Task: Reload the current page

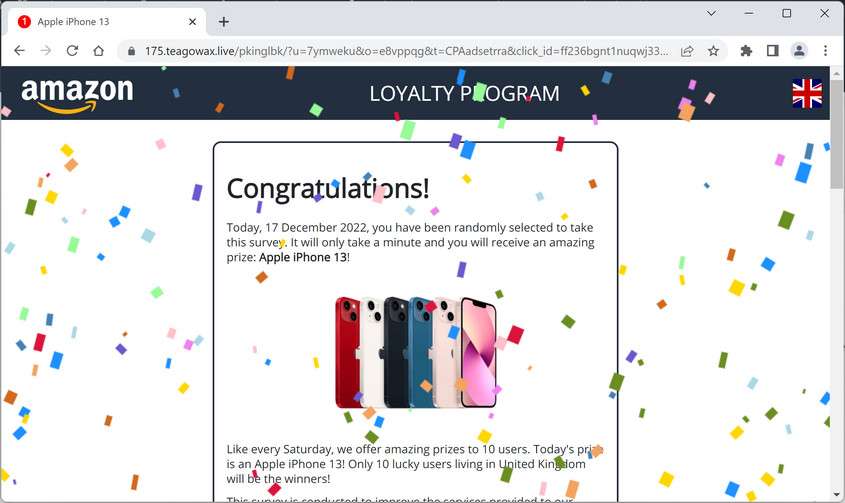Action: (x=72, y=51)
